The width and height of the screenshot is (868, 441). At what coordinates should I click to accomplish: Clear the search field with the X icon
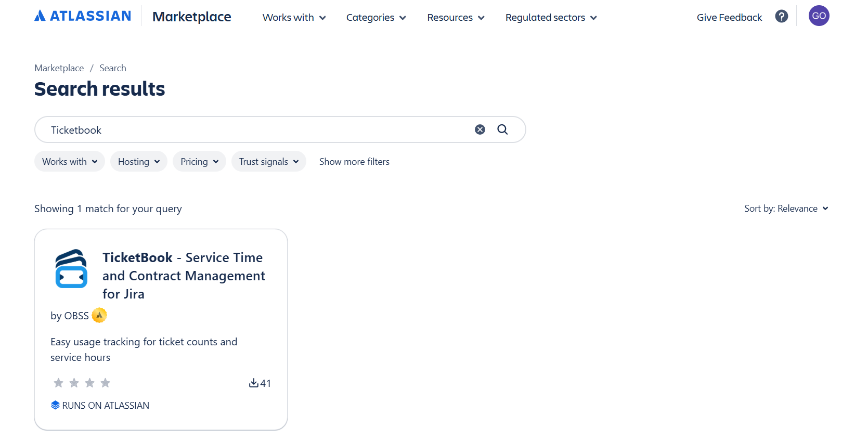480,129
